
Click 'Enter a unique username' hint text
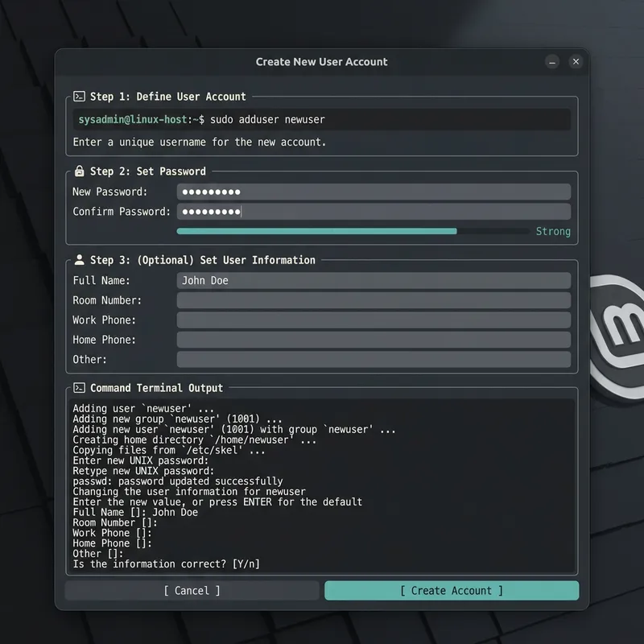click(x=199, y=142)
